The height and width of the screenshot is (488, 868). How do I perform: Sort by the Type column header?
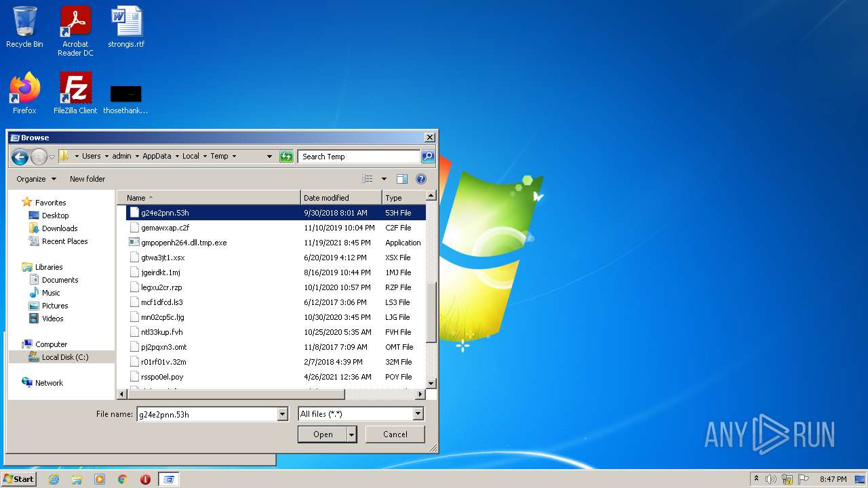tap(404, 198)
